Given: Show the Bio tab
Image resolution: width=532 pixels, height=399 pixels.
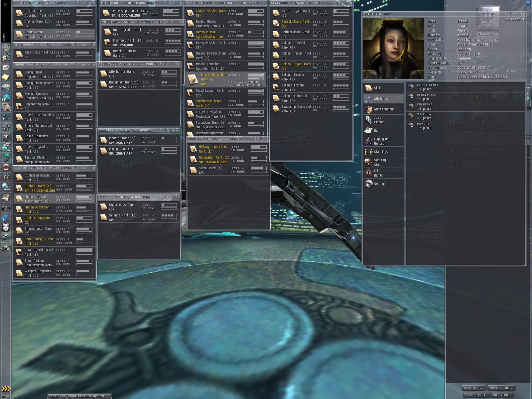Looking at the screenshot, I should click(x=383, y=130).
